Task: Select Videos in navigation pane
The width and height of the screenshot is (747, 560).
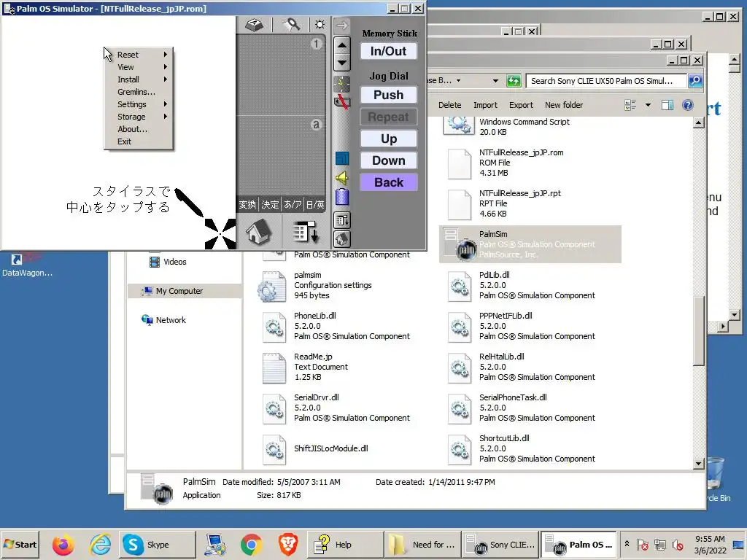Action: tap(175, 262)
